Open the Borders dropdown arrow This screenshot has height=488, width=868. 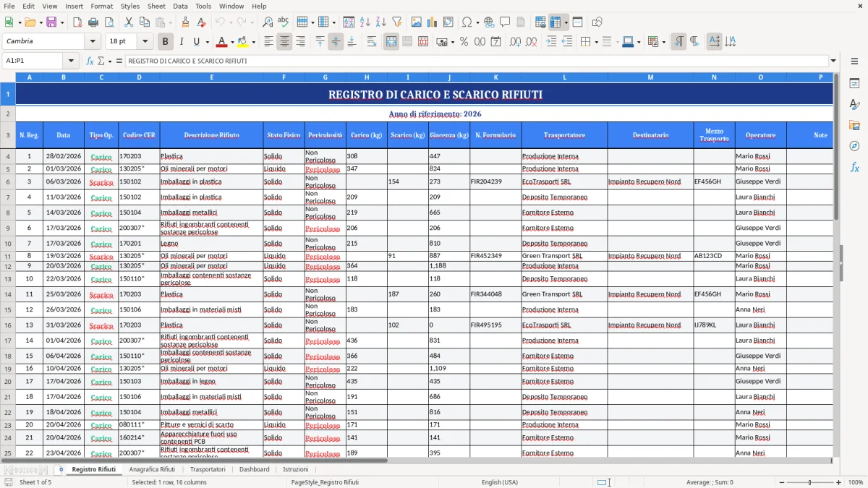[x=595, y=42]
